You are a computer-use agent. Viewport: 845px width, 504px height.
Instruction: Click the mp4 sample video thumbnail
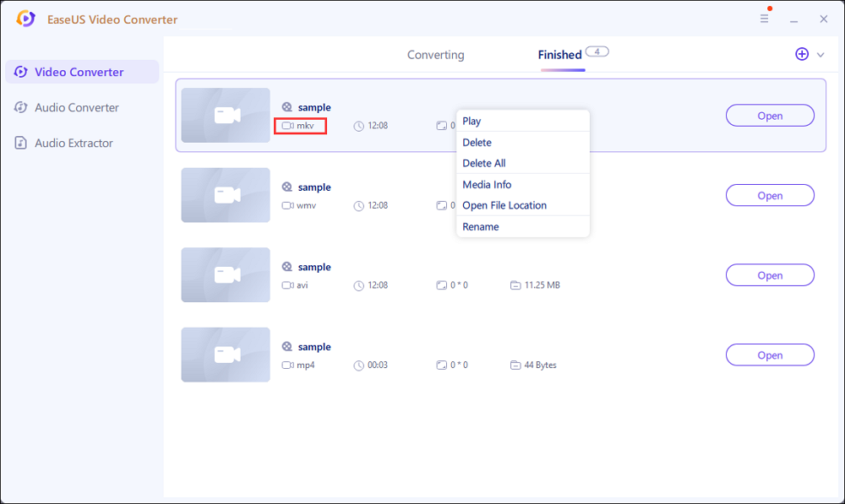tap(226, 355)
